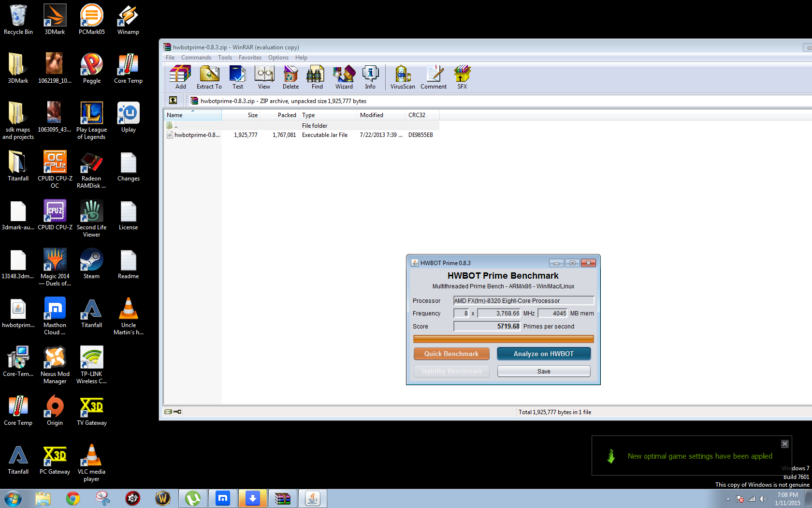The height and width of the screenshot is (508, 812).
Task: Open the File menu in WinRAR
Action: tap(170, 58)
